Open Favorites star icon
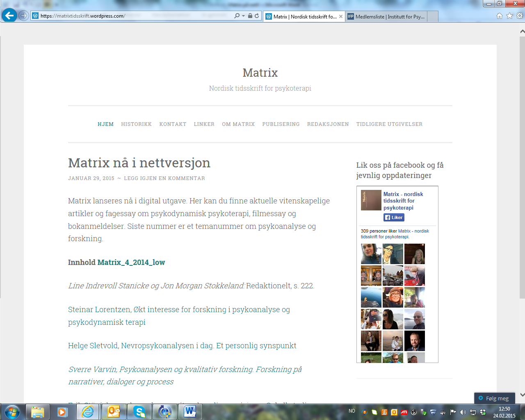The width and height of the screenshot is (525, 420). point(509,16)
